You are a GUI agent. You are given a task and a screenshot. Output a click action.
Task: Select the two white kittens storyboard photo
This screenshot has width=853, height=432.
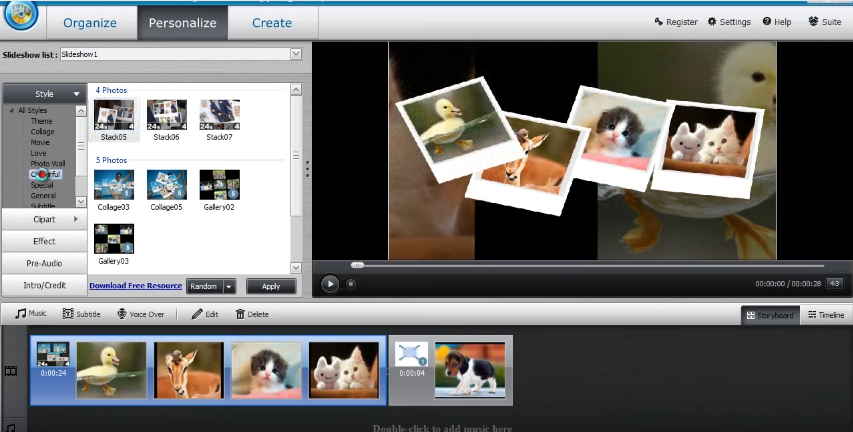(x=344, y=370)
